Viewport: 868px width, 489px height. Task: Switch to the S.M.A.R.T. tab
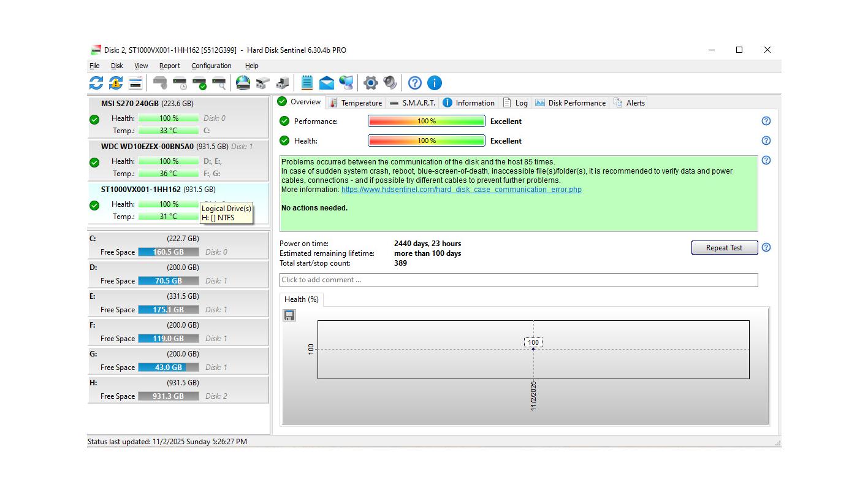point(413,103)
